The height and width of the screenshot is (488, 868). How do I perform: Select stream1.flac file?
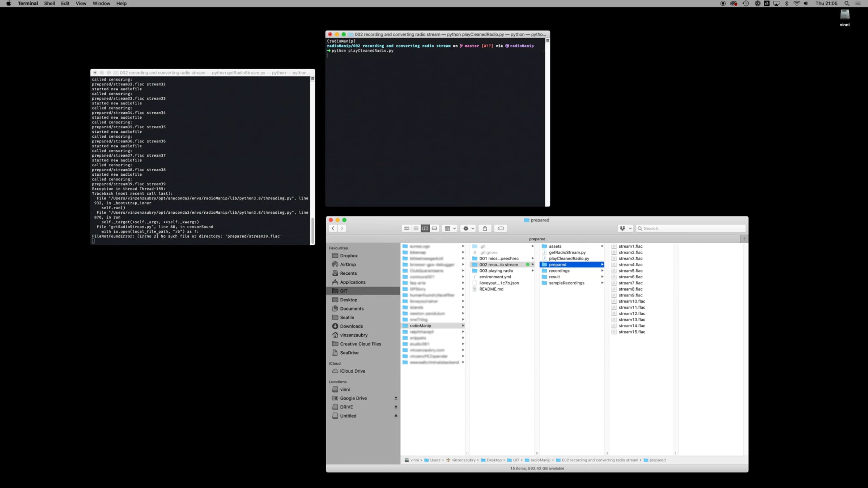(x=630, y=247)
